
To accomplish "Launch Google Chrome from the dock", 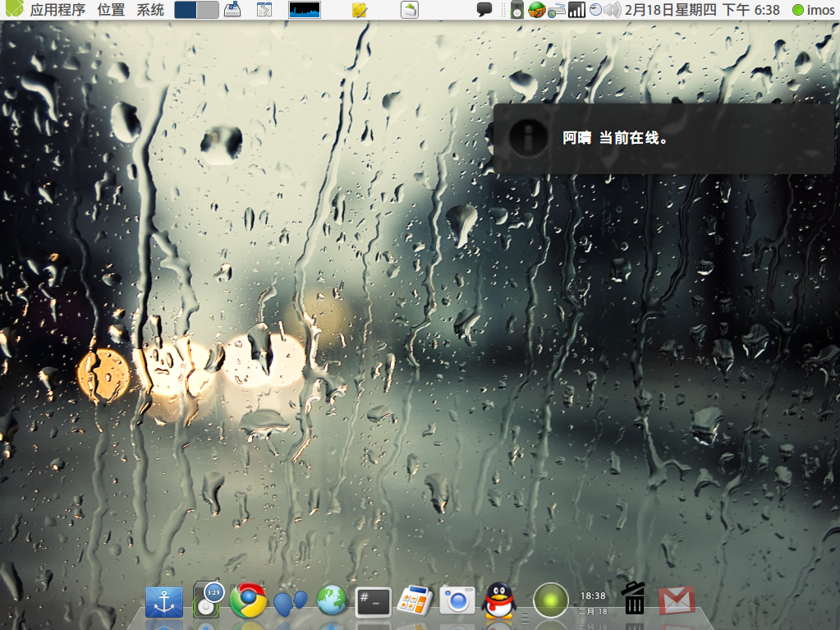I will [x=248, y=600].
